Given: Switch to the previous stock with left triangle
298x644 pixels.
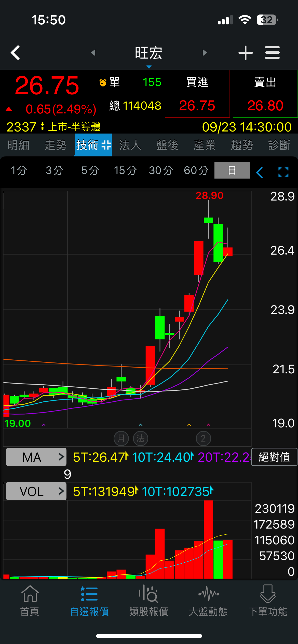Looking at the screenshot, I should point(93,53).
